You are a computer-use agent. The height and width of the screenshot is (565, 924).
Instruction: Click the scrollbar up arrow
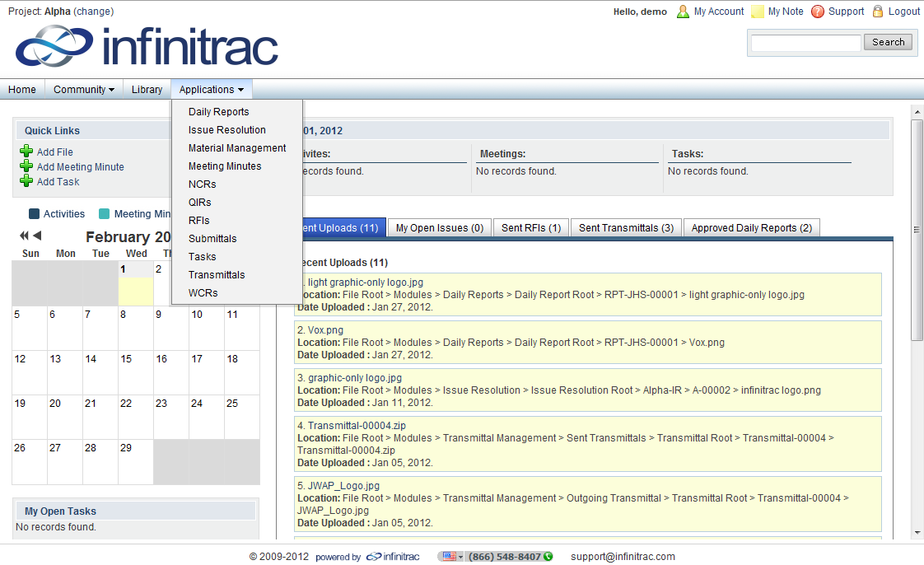pyautogui.click(x=917, y=111)
